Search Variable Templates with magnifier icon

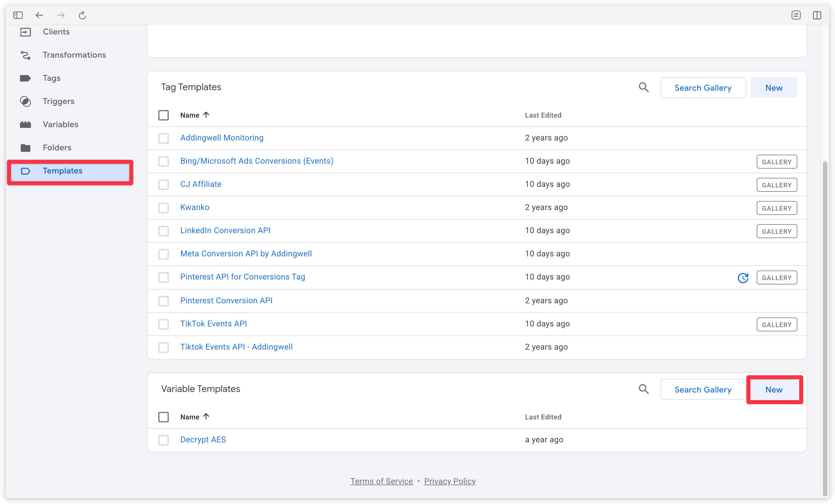pos(644,389)
